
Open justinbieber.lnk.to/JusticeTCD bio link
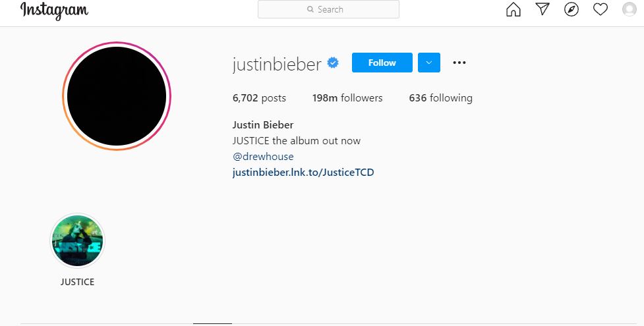tap(303, 172)
